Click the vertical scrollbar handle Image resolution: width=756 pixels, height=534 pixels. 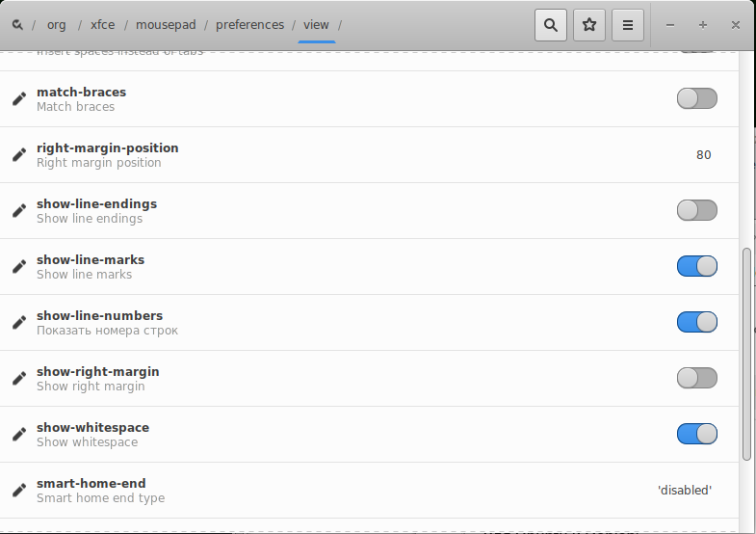[x=746, y=353]
